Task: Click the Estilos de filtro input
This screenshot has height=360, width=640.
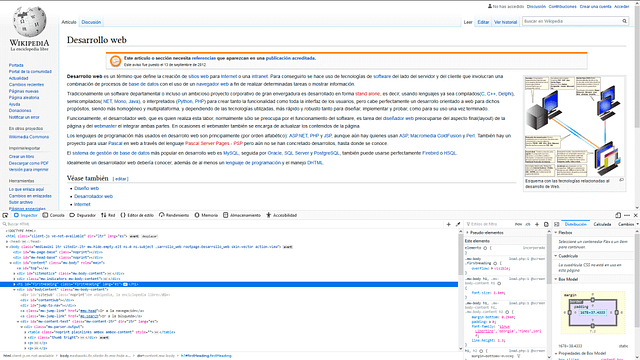Action: (488, 224)
